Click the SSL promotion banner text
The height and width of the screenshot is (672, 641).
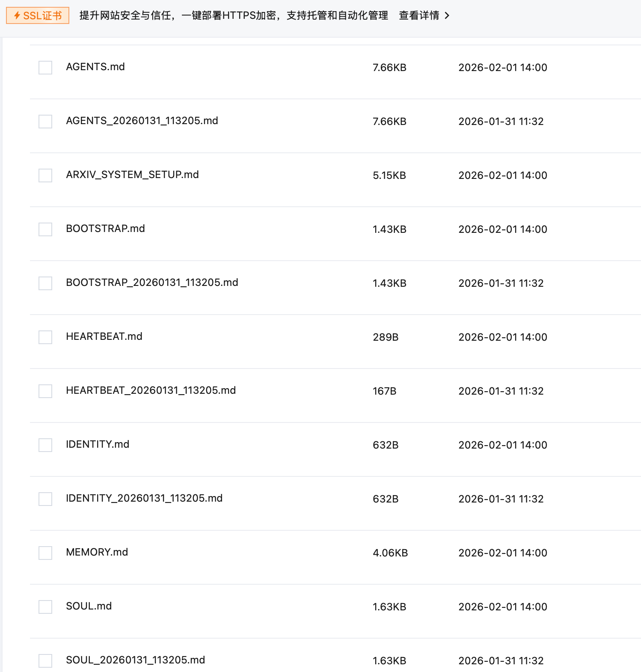(x=234, y=16)
